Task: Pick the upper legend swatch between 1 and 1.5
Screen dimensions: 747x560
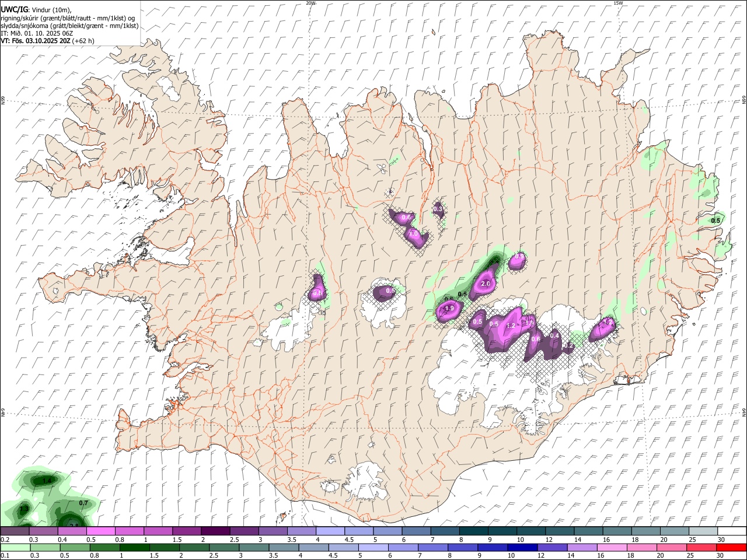Action: 158,531
